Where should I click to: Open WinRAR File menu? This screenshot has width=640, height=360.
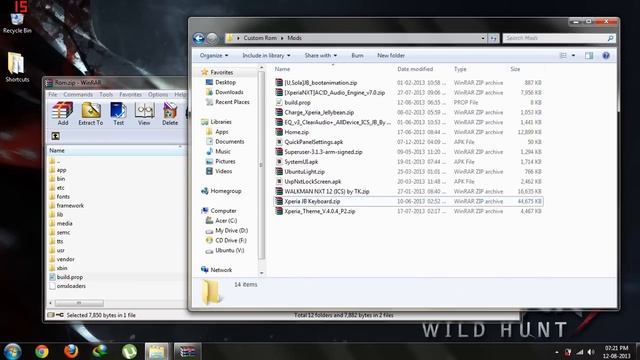[x=53, y=94]
